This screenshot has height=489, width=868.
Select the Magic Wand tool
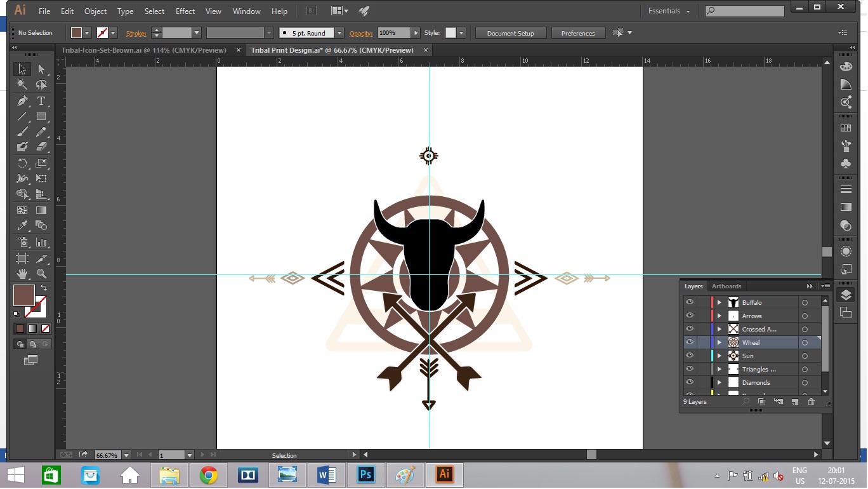pyautogui.click(x=22, y=84)
